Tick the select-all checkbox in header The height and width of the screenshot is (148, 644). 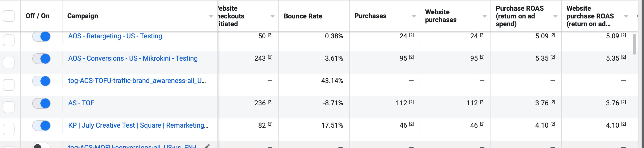coord(9,16)
